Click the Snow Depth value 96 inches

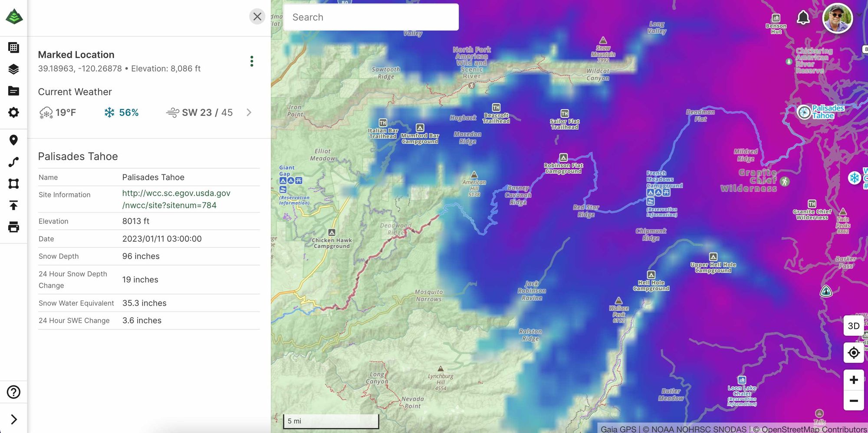141,256
